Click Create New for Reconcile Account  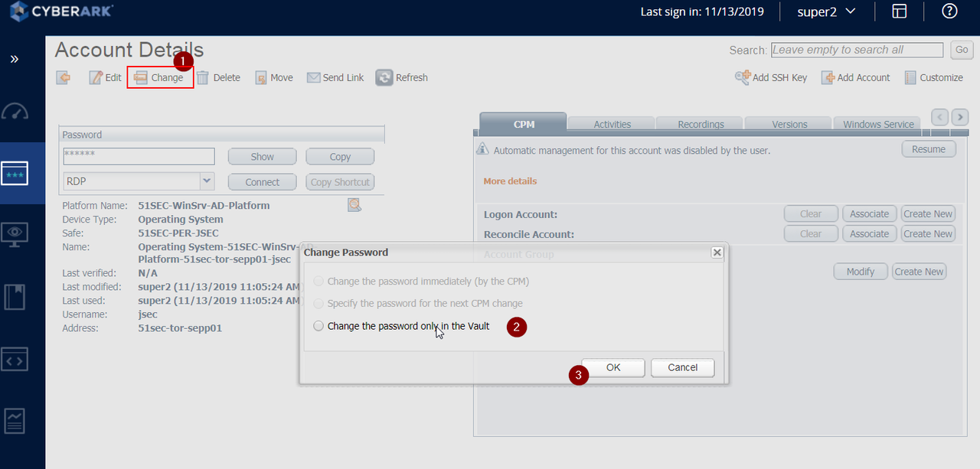click(x=928, y=233)
